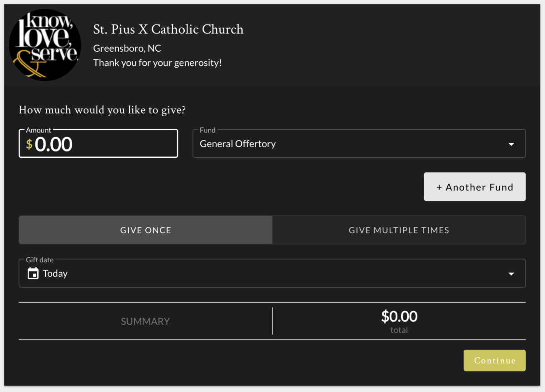
Task: Click the Fund field label
Action: click(x=208, y=130)
